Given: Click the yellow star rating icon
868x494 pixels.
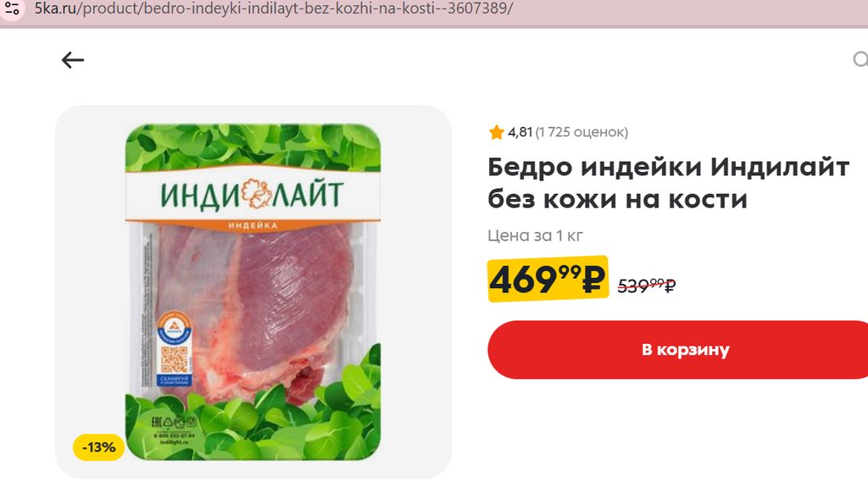Looking at the screenshot, I should [x=496, y=132].
